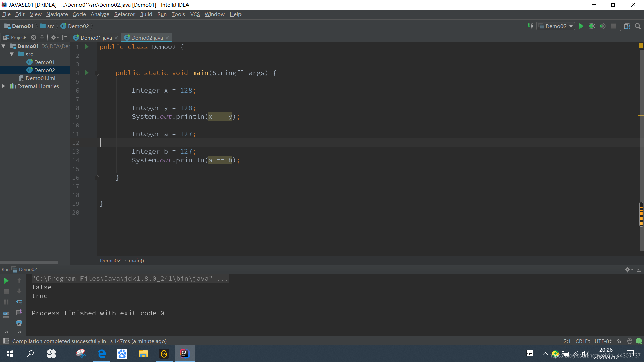Expand External Libraries node
644x362 pixels.
click(4, 86)
